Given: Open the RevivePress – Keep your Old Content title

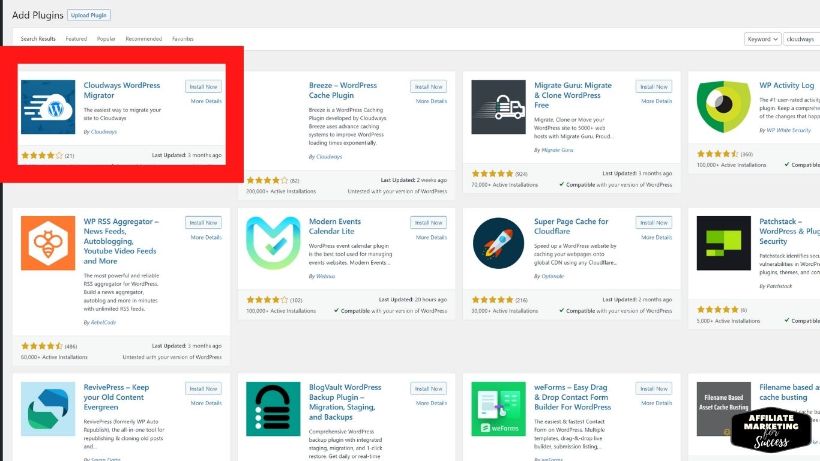Looking at the screenshot, I should [x=116, y=397].
